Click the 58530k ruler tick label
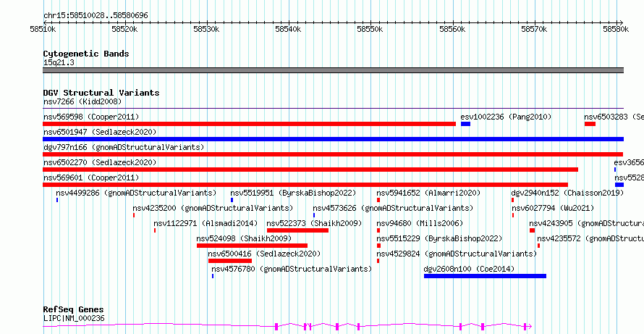The height and width of the screenshot is (334, 644). (207, 30)
